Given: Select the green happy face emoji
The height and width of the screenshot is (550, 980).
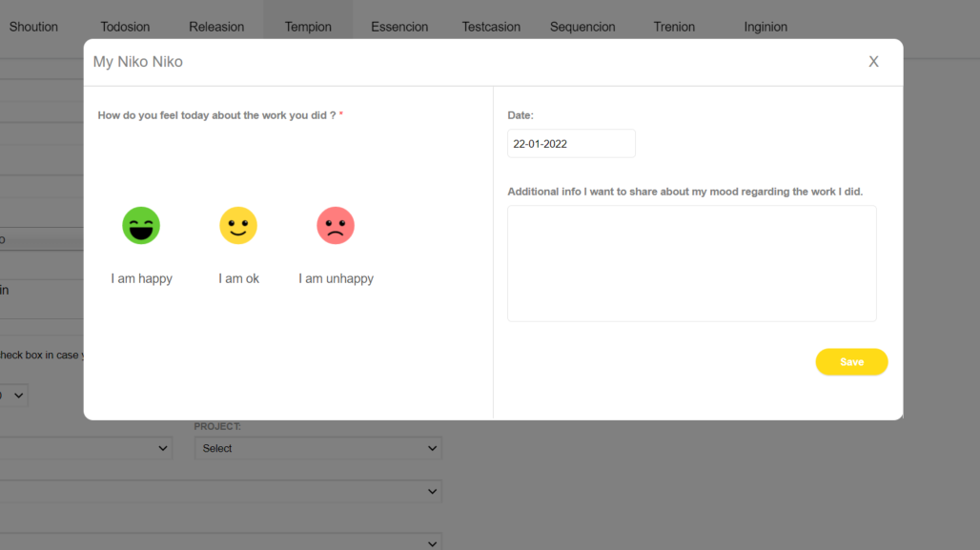Looking at the screenshot, I should tap(141, 226).
